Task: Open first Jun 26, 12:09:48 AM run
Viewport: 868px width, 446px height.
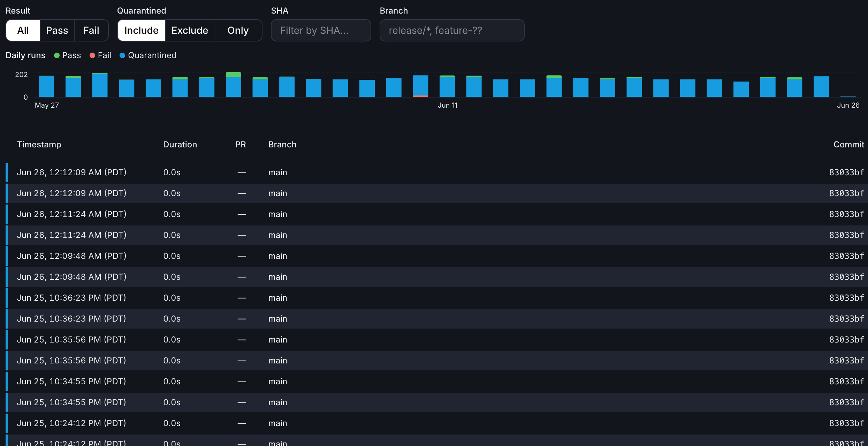Action: point(437,256)
